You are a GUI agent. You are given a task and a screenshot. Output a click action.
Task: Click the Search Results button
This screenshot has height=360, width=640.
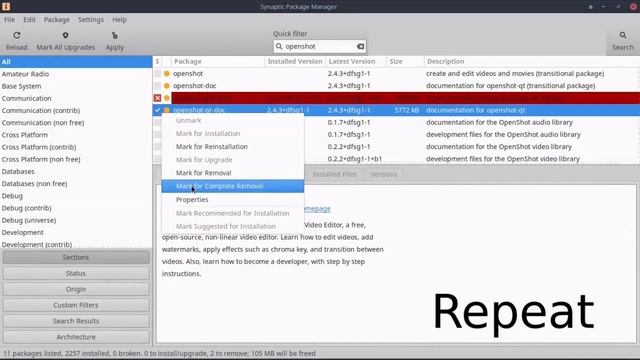(x=76, y=321)
